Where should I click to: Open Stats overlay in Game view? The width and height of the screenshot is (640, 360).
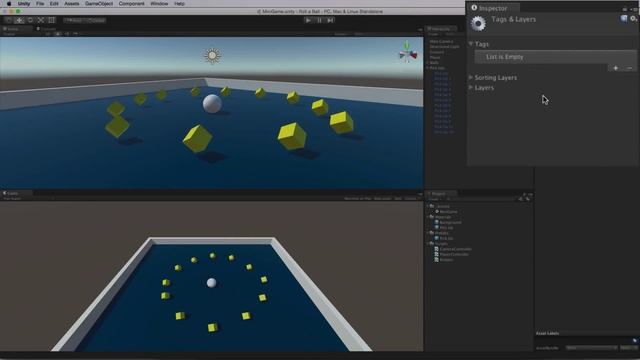(x=398, y=198)
